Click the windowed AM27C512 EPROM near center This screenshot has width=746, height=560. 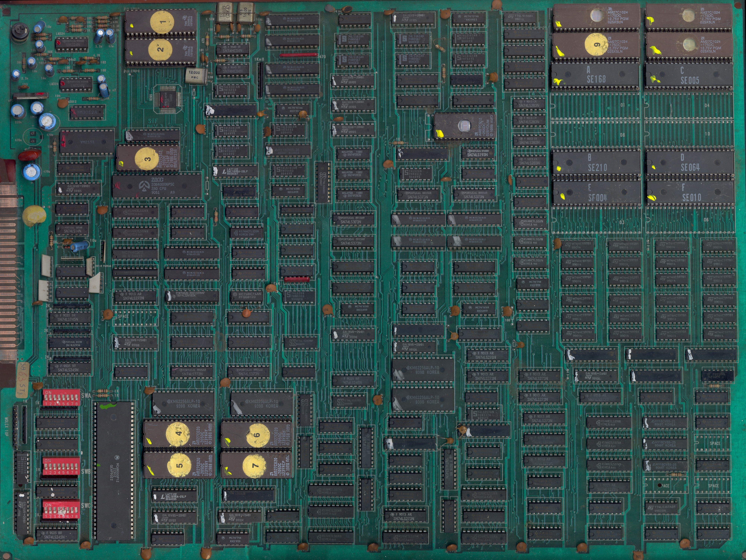464,126
